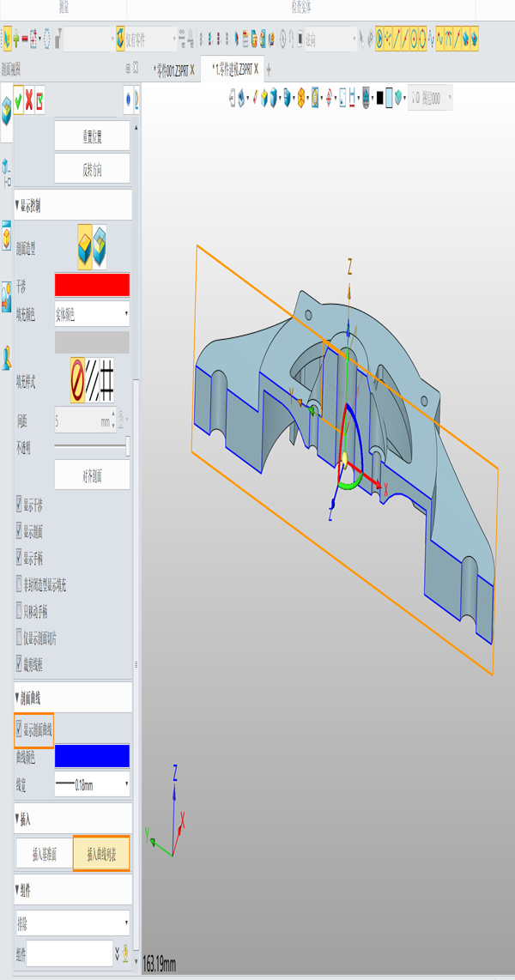Click the first selection arrow toolbar icon

click(x=6, y=39)
